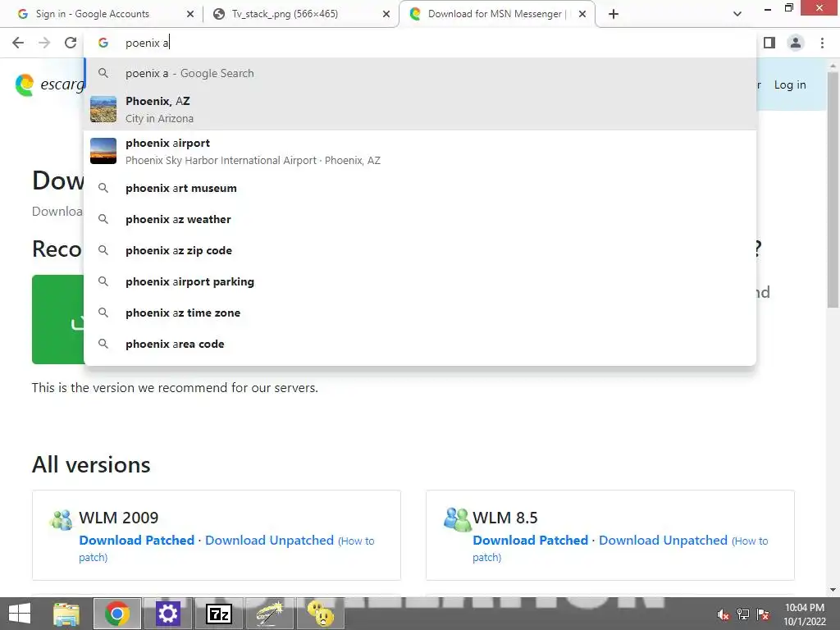The width and height of the screenshot is (840, 630).
Task: Click WLM 8.5 Download Unpatched link
Action: coord(663,540)
